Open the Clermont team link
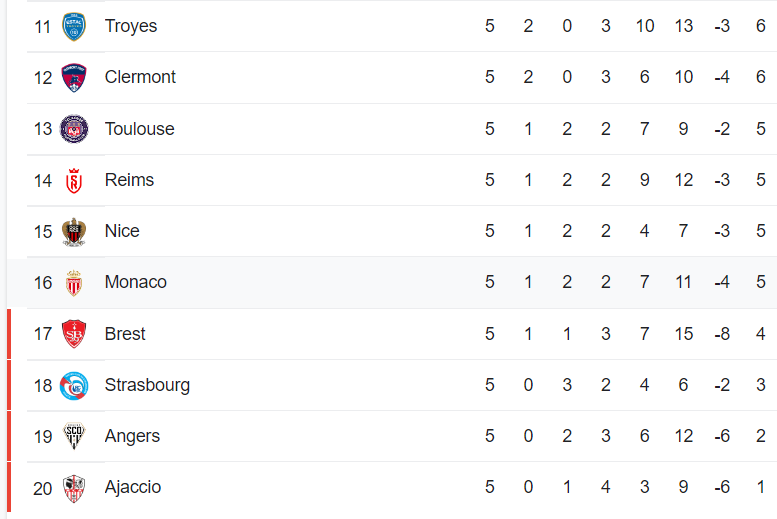 click(x=141, y=77)
